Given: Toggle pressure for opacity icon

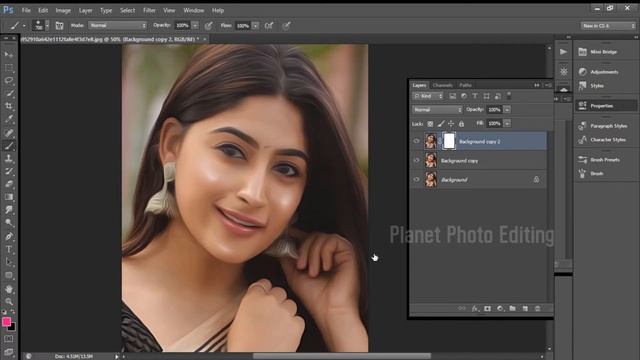Looking at the screenshot, I should pos(209,26).
